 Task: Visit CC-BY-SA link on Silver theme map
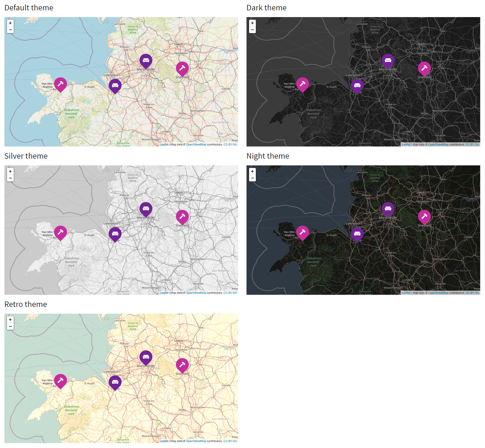[x=230, y=293]
